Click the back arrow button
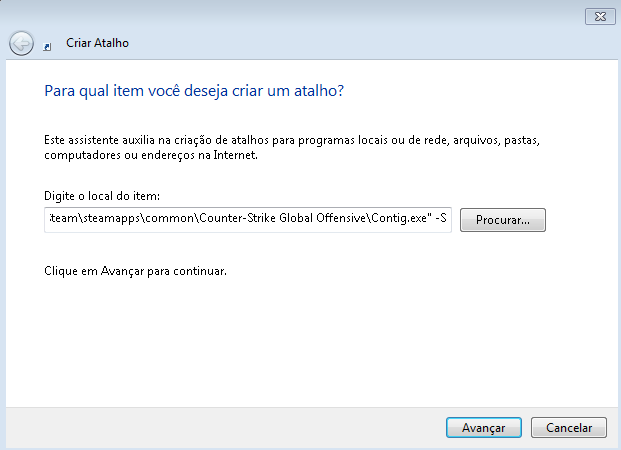Image resolution: width=621 pixels, height=450 pixels. [x=21, y=44]
